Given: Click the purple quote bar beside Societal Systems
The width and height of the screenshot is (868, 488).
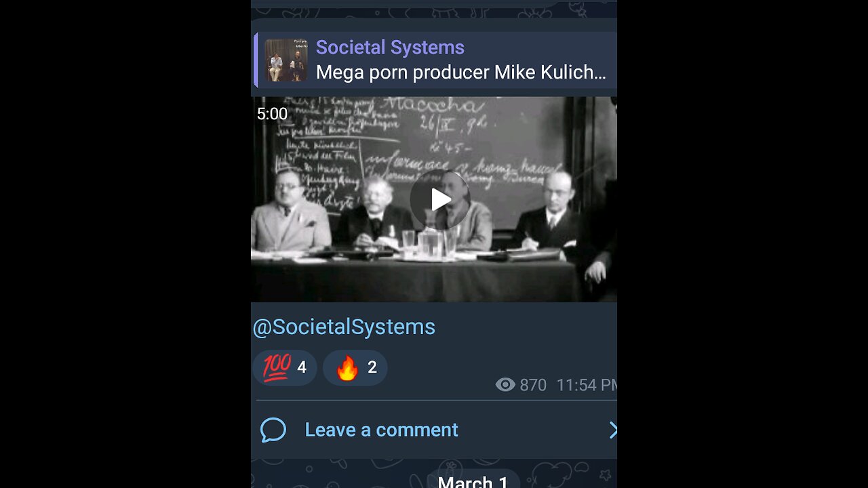Looking at the screenshot, I should [256, 60].
